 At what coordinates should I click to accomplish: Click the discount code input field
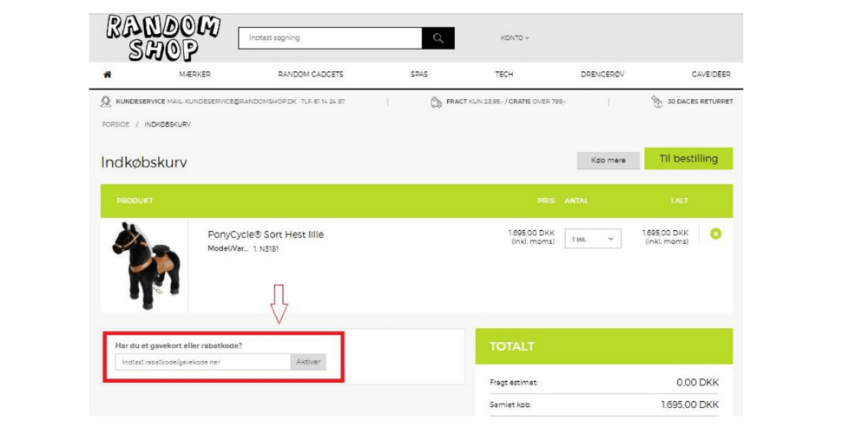click(202, 362)
